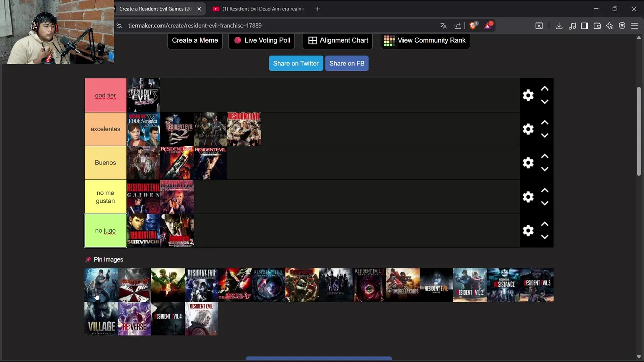View Community Rank
This screenshot has width=644, height=362.
pos(425,40)
